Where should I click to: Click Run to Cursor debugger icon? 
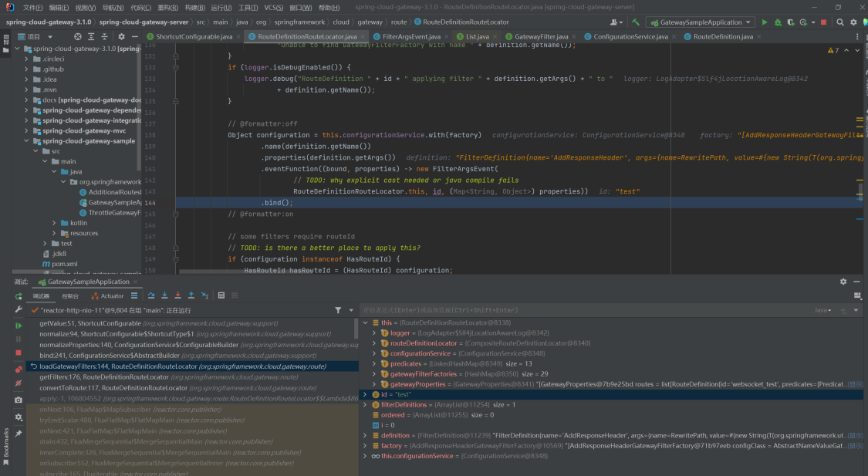(x=204, y=295)
